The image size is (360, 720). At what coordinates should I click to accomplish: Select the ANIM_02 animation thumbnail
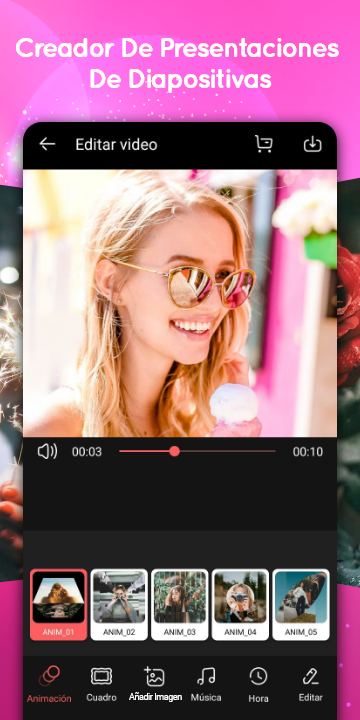pyautogui.click(x=119, y=605)
